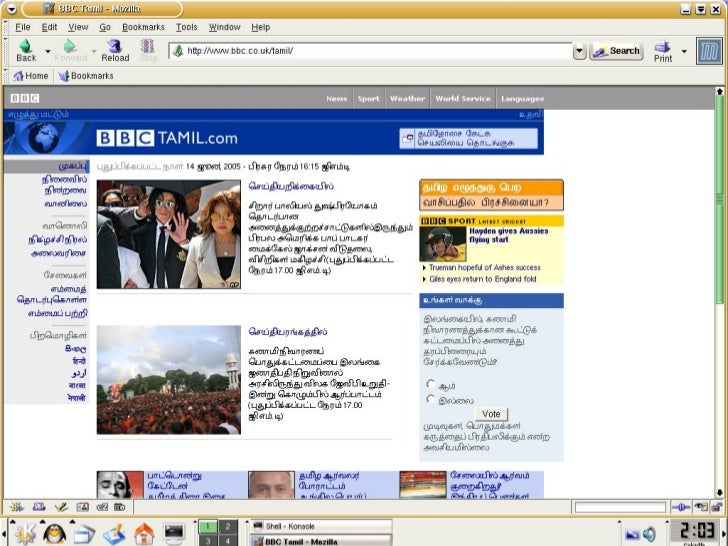This screenshot has width=728, height=546.
Task: Open the View menu
Action: pos(78,27)
